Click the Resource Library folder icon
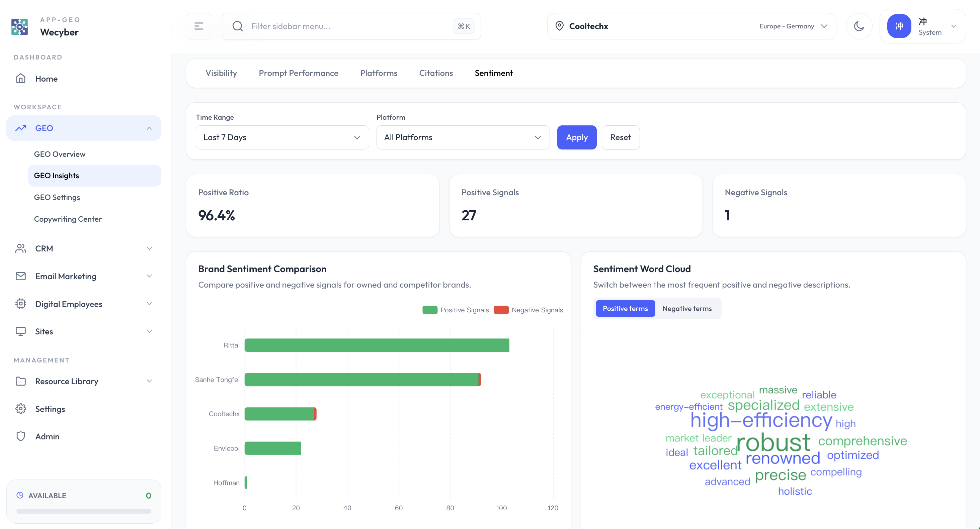The width and height of the screenshot is (980, 529). [x=21, y=381]
